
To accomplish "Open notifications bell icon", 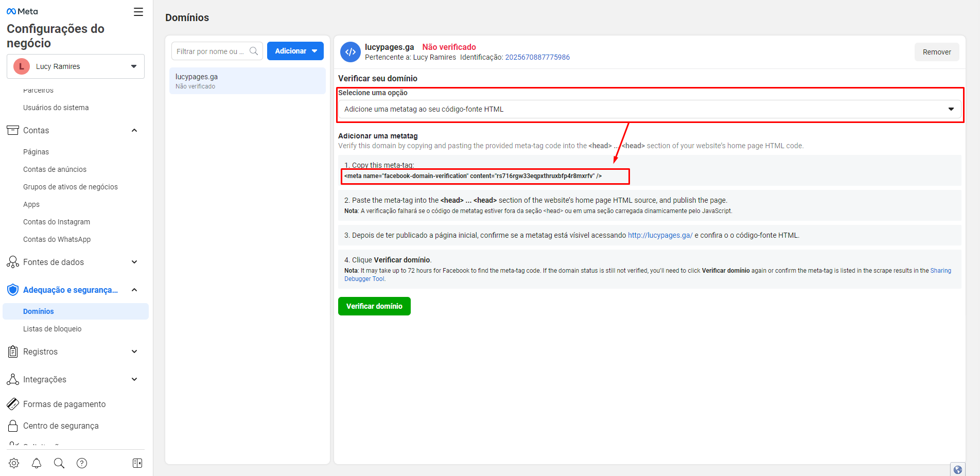I will pos(37,463).
